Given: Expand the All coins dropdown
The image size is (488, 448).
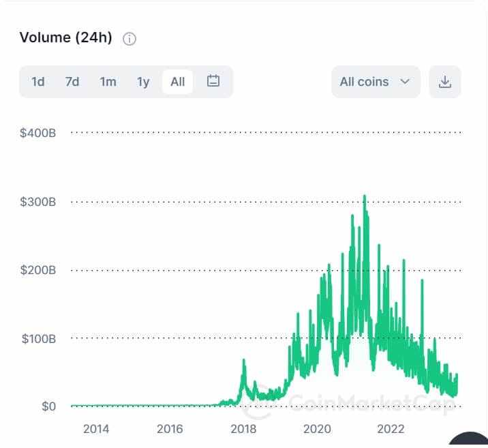Looking at the screenshot, I should click(x=376, y=82).
